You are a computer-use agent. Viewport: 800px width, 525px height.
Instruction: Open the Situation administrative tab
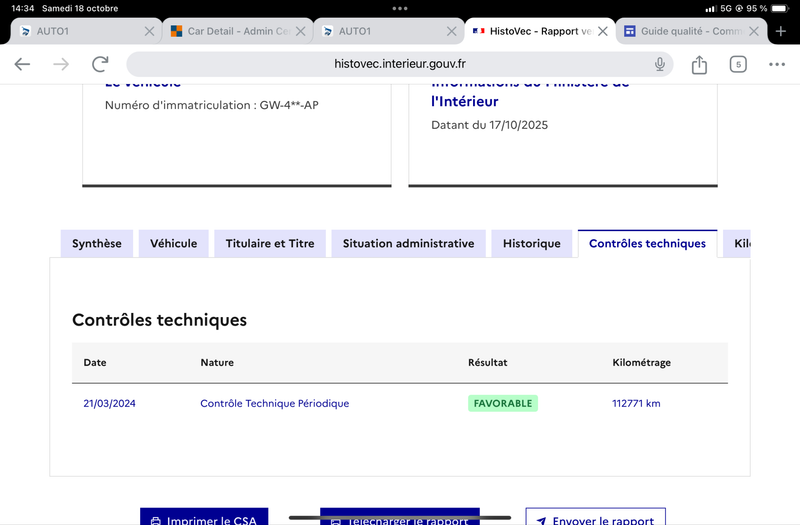[x=408, y=244]
